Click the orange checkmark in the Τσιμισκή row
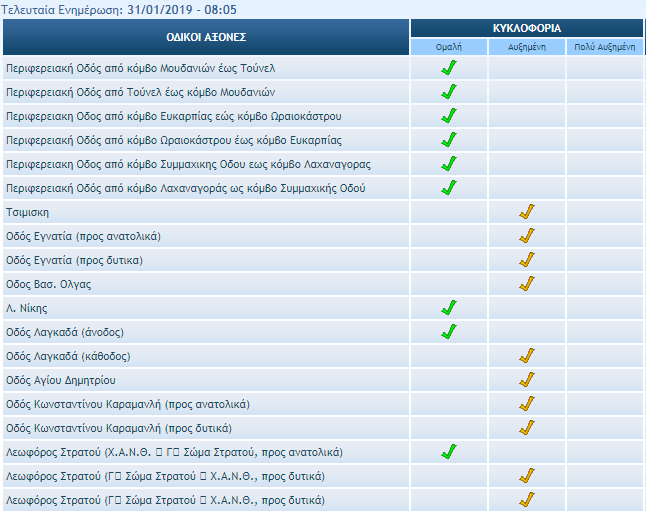Screen dimensions: 646x518 pyautogui.click(x=527, y=212)
